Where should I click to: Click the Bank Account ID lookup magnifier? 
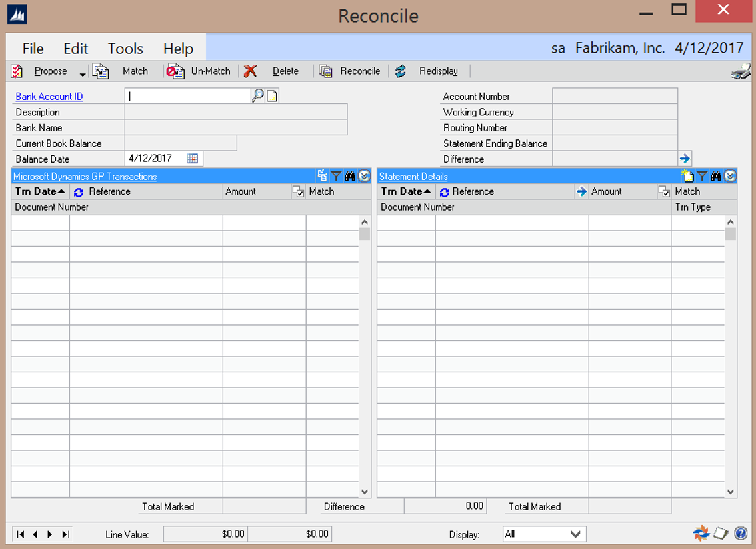click(x=257, y=96)
